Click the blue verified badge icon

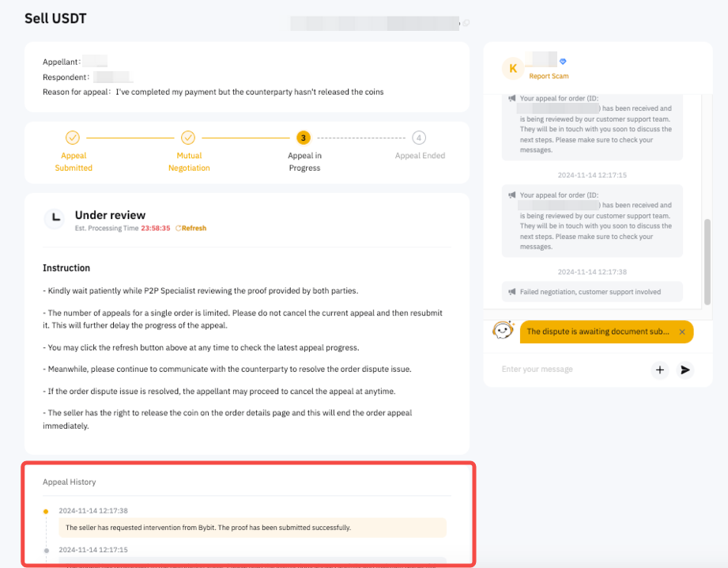click(563, 62)
